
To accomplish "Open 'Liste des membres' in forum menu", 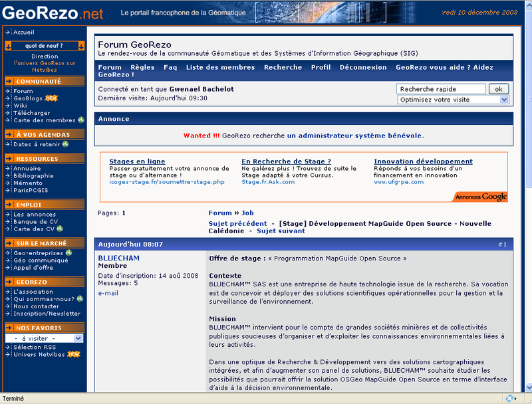I will point(220,67).
